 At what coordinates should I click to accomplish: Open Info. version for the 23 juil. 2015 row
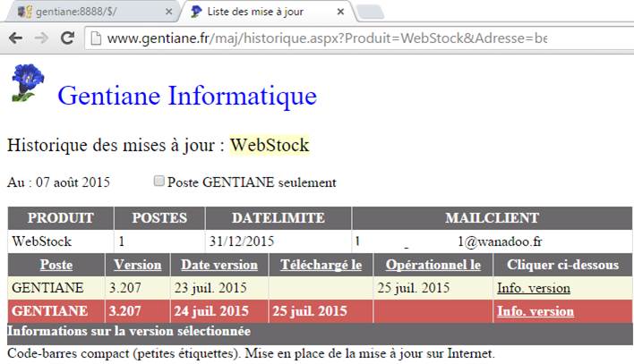coord(534,288)
